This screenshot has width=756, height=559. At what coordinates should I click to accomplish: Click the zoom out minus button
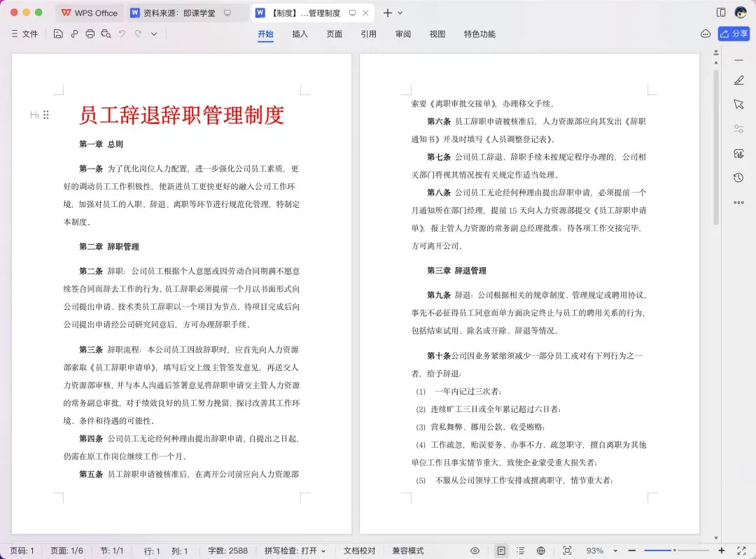tap(632, 551)
